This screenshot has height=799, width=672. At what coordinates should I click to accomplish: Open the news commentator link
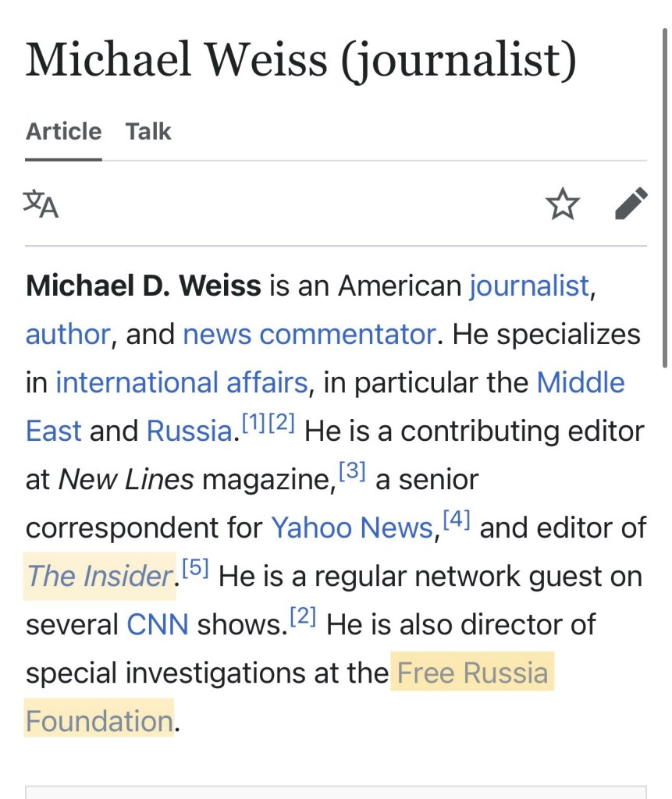pyautogui.click(x=308, y=335)
